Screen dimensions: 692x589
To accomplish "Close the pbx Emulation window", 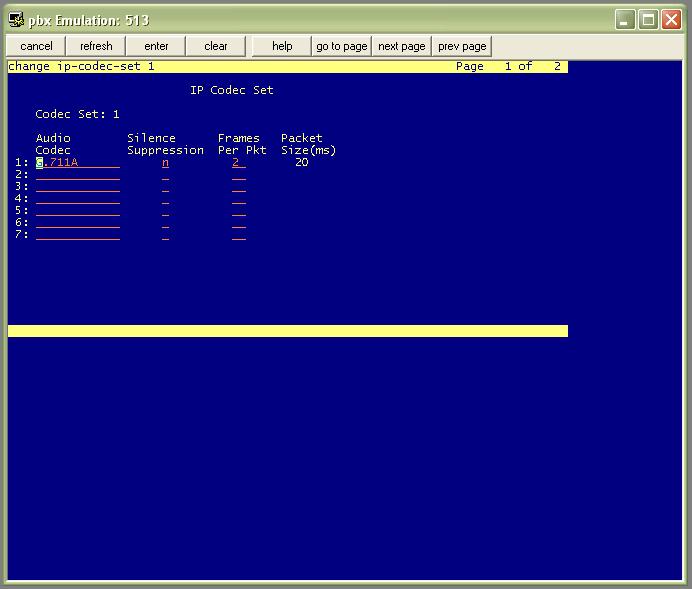I will [x=671, y=20].
